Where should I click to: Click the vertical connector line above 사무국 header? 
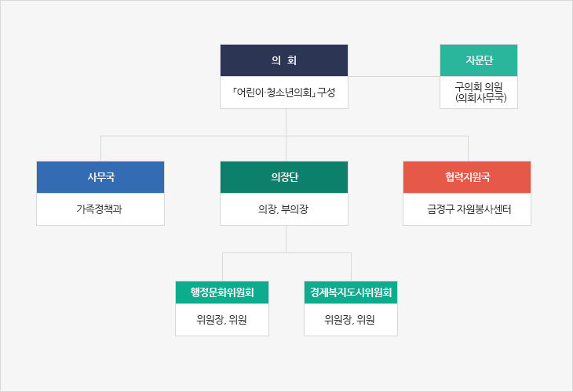(101, 148)
